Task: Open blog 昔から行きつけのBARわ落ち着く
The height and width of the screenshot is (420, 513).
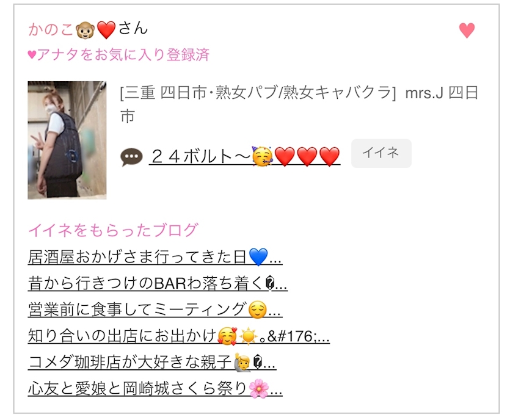Action: pyautogui.click(x=158, y=283)
